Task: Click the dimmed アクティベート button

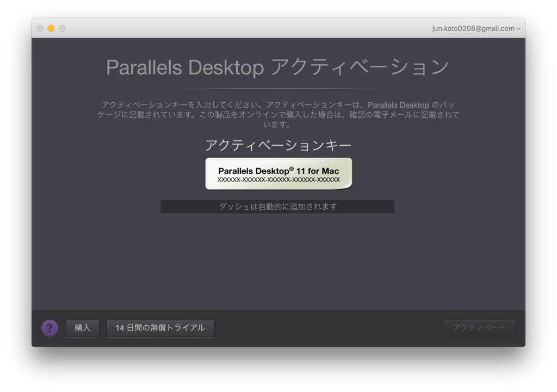Action: click(480, 328)
